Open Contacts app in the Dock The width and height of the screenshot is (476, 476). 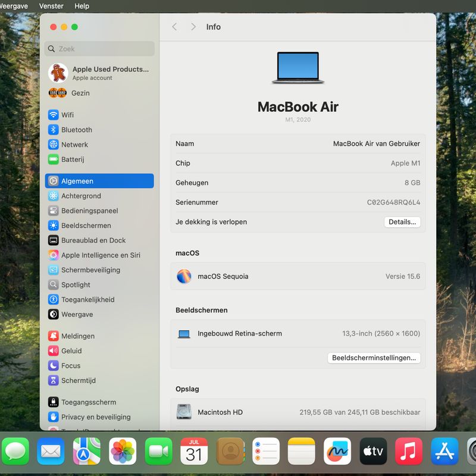(230, 452)
